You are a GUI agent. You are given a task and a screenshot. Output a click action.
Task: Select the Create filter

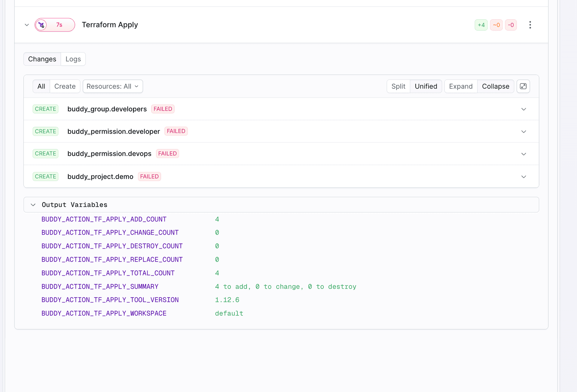(65, 87)
